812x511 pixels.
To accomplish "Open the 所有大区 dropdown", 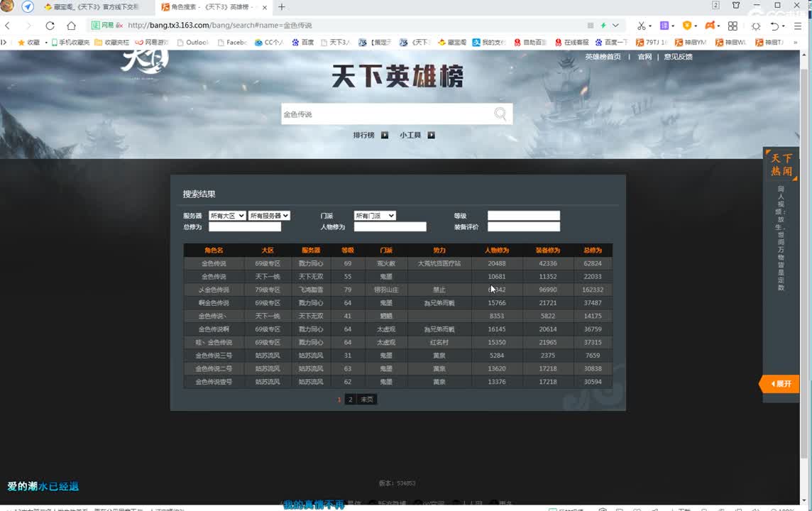I will point(226,215).
